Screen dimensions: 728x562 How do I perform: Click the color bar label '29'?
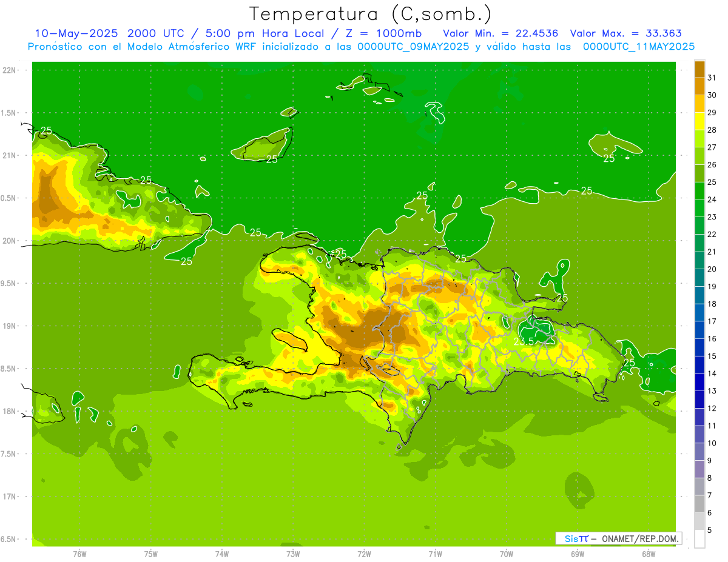coord(712,112)
